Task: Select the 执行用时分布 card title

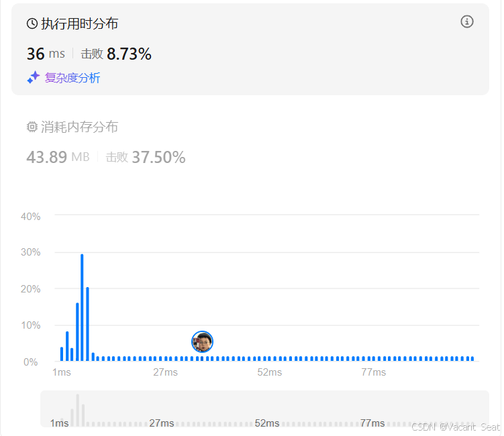Action: click(x=79, y=23)
